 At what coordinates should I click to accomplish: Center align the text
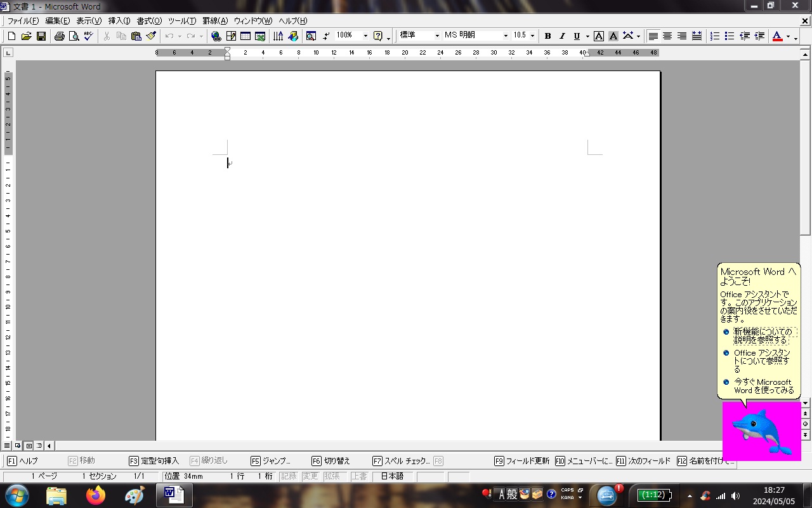pos(667,36)
